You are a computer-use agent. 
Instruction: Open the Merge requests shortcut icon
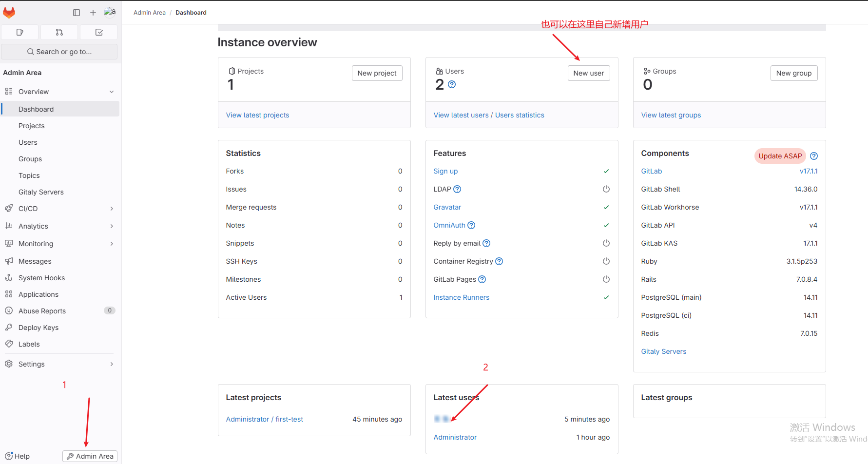tap(59, 32)
